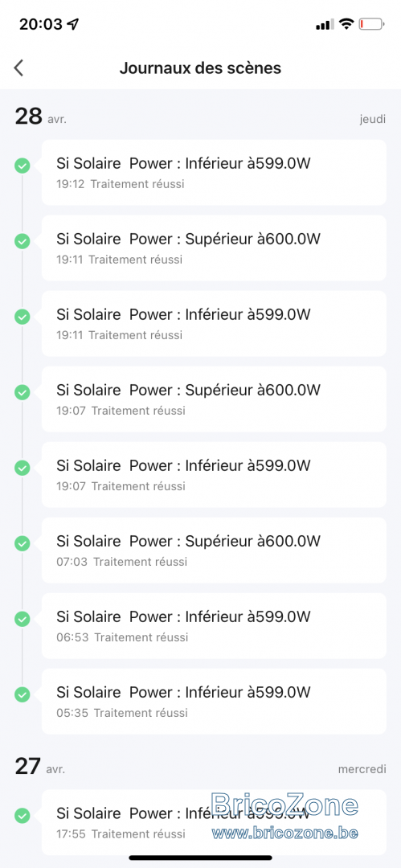Open the first 19:11 Supérieur à600.0W entry
Viewport: 401px width, 868px height.
coord(214,248)
